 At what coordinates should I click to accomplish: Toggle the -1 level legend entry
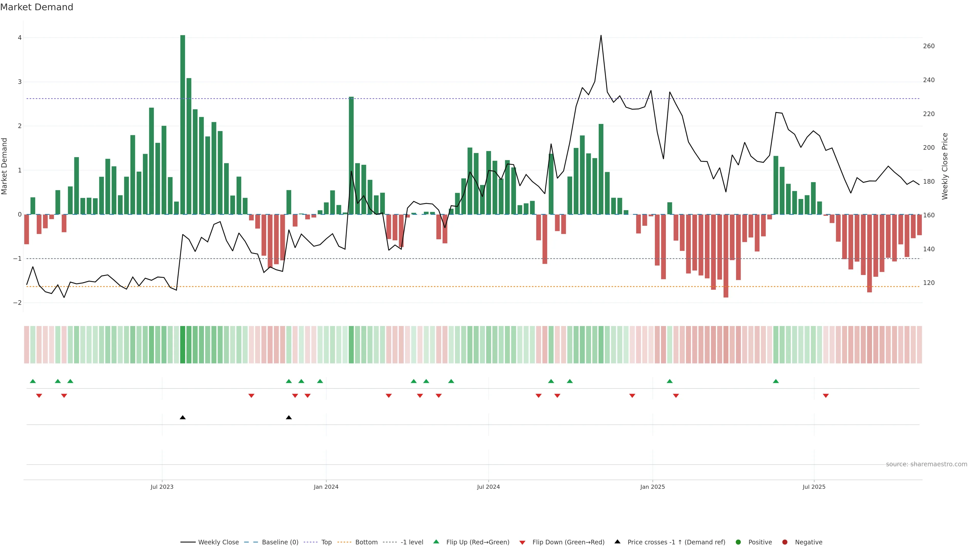[412, 542]
